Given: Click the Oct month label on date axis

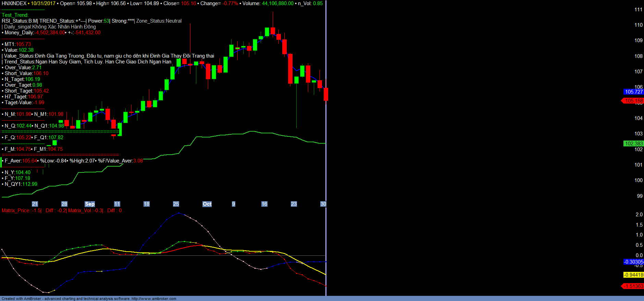Looking at the screenshot, I should click(x=207, y=204).
